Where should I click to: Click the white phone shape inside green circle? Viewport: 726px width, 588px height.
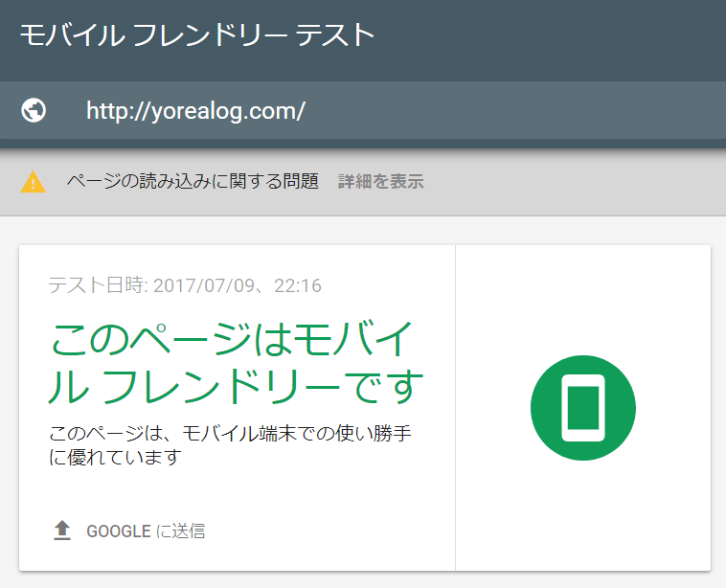tap(582, 407)
